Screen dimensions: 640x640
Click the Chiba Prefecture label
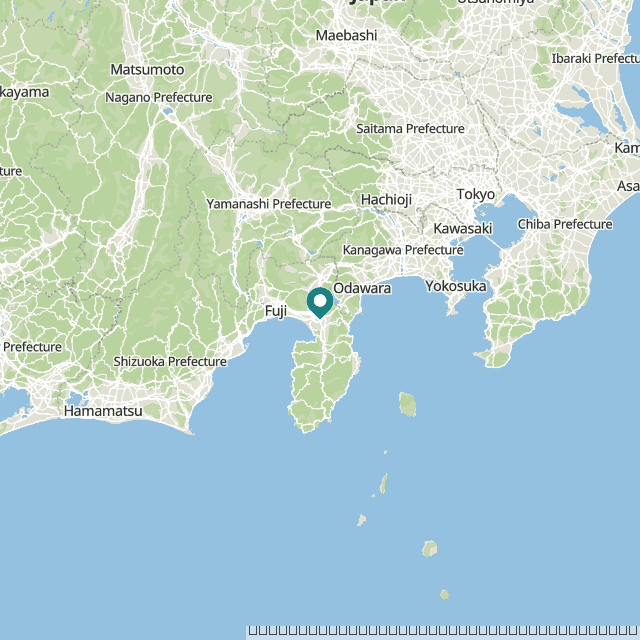[565, 224]
